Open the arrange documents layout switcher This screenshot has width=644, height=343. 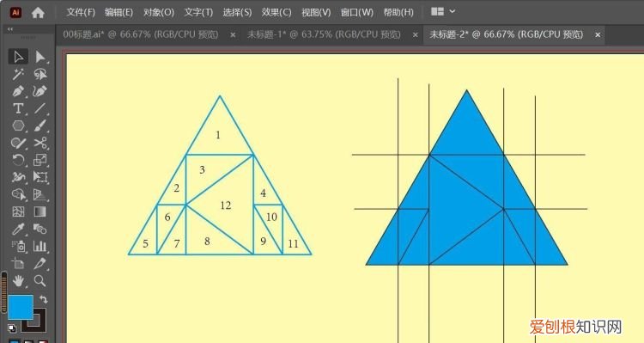[437, 11]
